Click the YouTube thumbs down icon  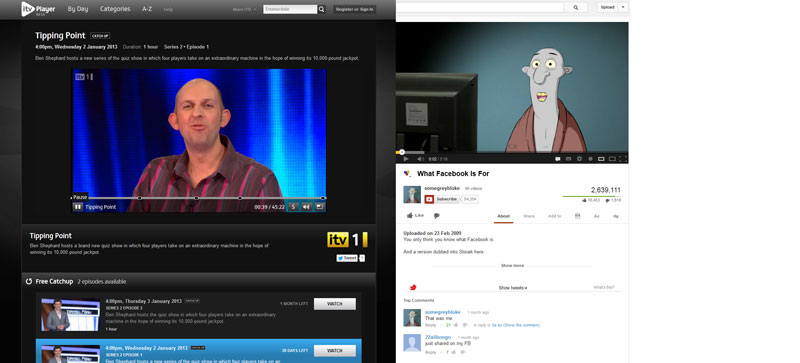pyautogui.click(x=437, y=216)
